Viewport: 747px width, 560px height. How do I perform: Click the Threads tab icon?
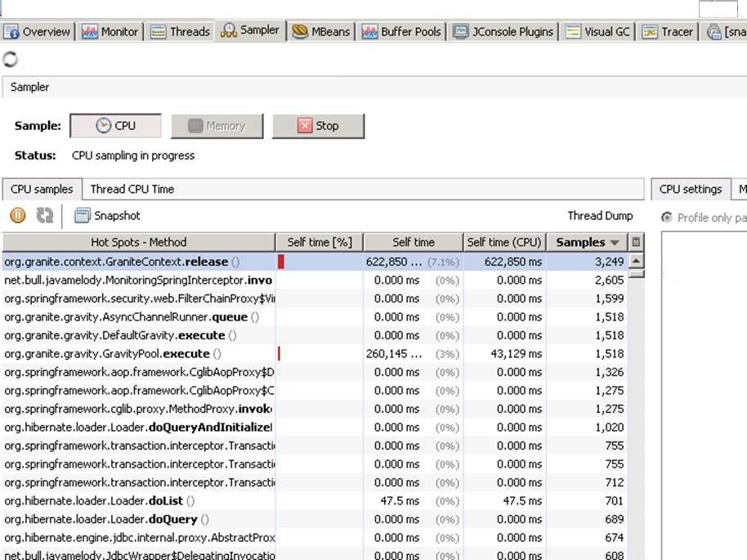[159, 32]
